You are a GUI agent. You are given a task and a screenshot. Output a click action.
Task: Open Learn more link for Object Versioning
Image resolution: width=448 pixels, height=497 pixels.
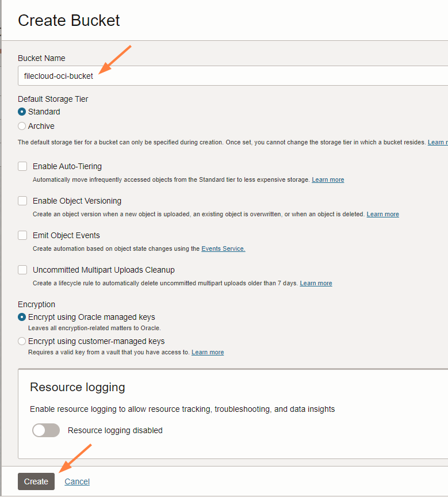click(x=382, y=214)
